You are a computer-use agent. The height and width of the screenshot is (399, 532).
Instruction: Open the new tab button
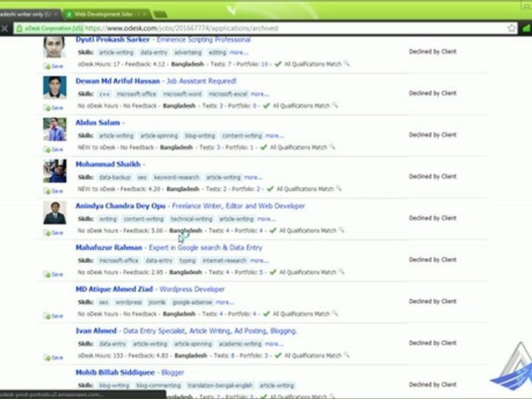click(x=160, y=14)
